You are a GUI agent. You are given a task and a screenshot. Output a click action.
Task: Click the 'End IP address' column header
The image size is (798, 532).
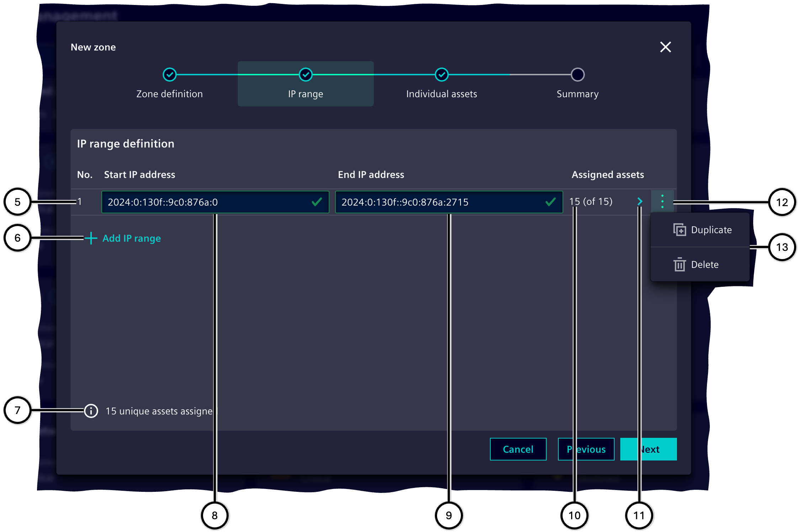click(371, 174)
